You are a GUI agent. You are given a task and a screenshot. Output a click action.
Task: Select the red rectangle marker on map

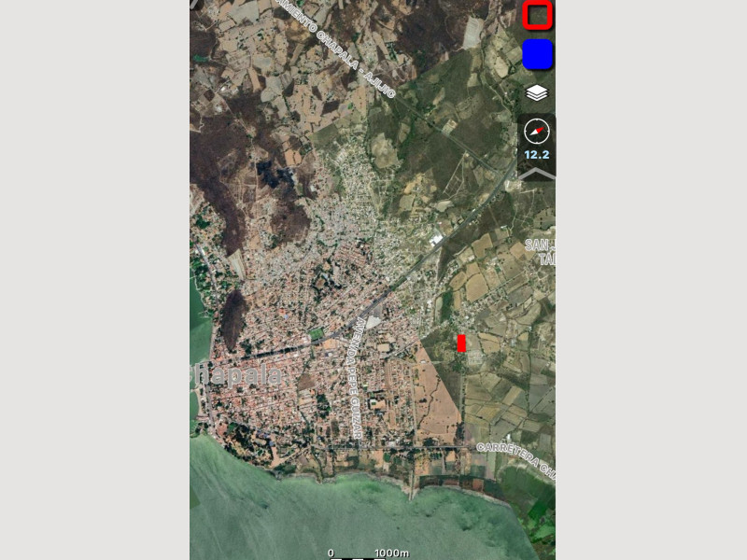point(461,343)
